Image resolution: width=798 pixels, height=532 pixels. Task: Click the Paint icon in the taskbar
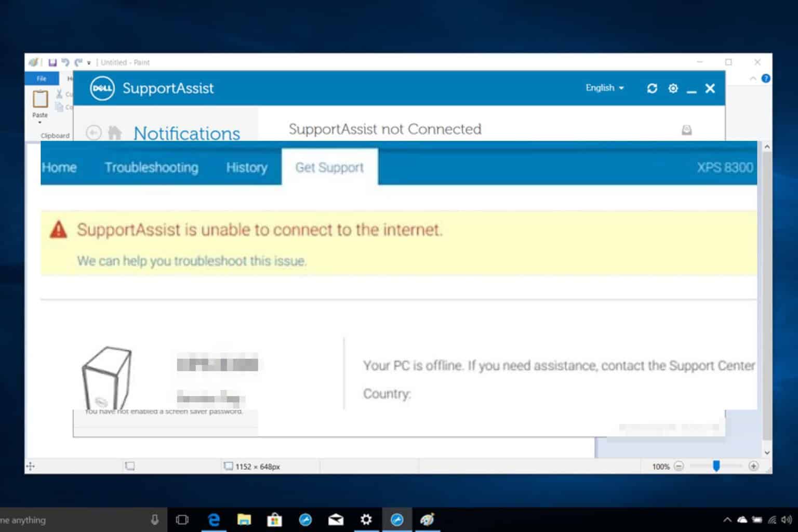pos(427,520)
